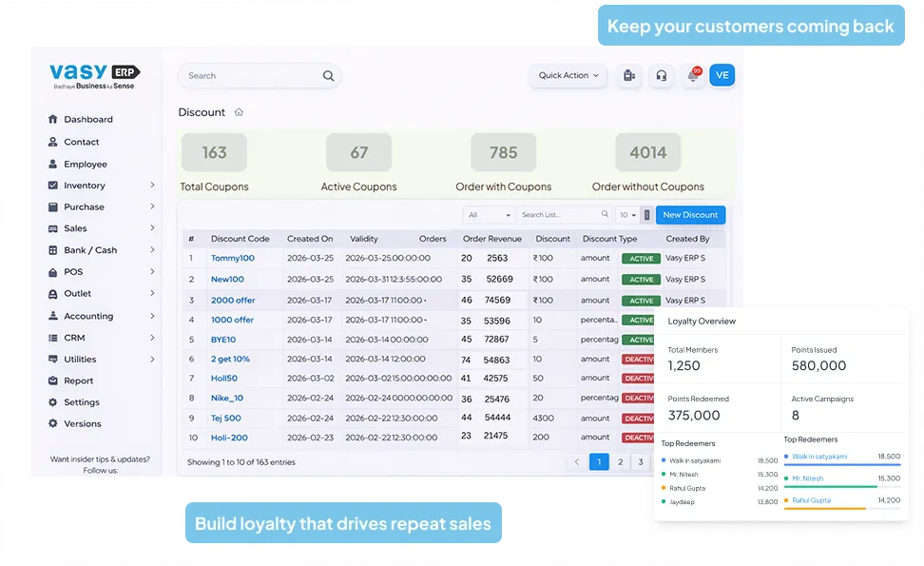The height and width of the screenshot is (566, 924).
Task: Toggle the ACTIVE status on Tommy100 discount
Action: [x=641, y=259]
